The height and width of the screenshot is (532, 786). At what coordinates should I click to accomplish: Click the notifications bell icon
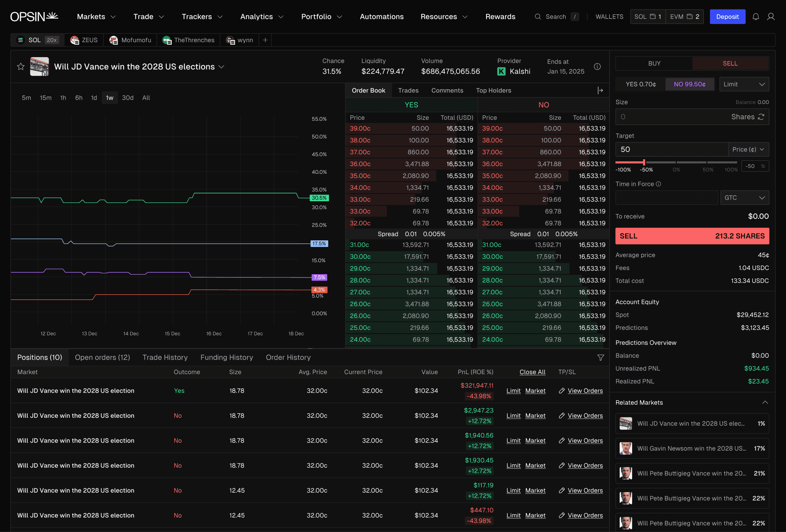coord(756,17)
